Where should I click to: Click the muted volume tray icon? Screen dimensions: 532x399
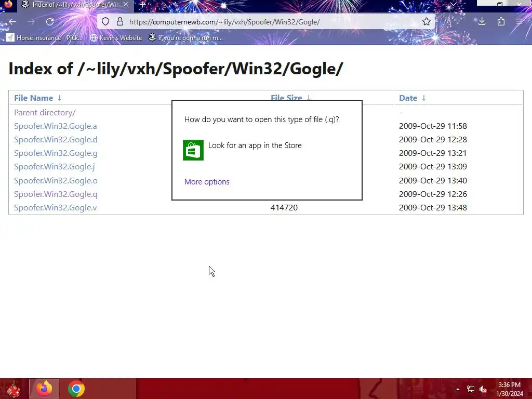[x=483, y=389]
